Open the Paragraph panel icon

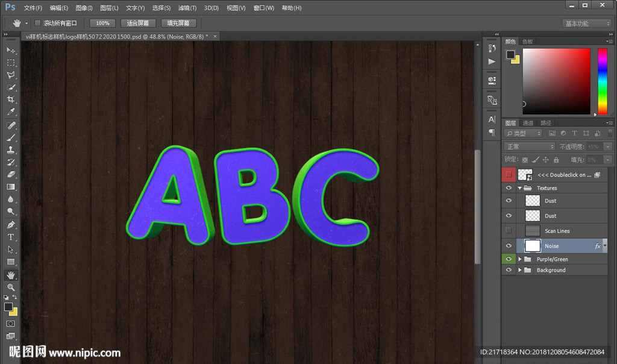point(492,132)
